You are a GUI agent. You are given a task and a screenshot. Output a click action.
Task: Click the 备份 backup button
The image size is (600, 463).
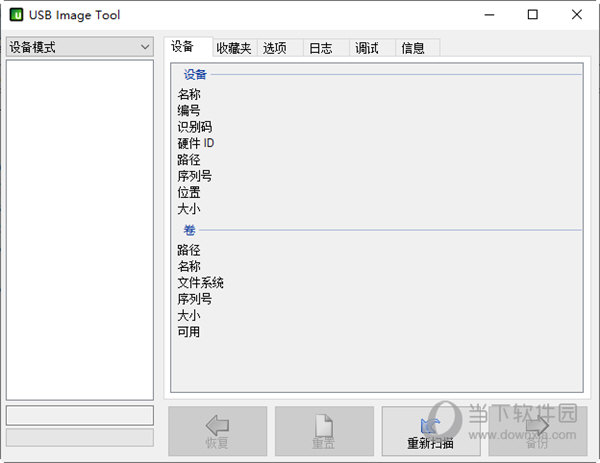click(538, 431)
